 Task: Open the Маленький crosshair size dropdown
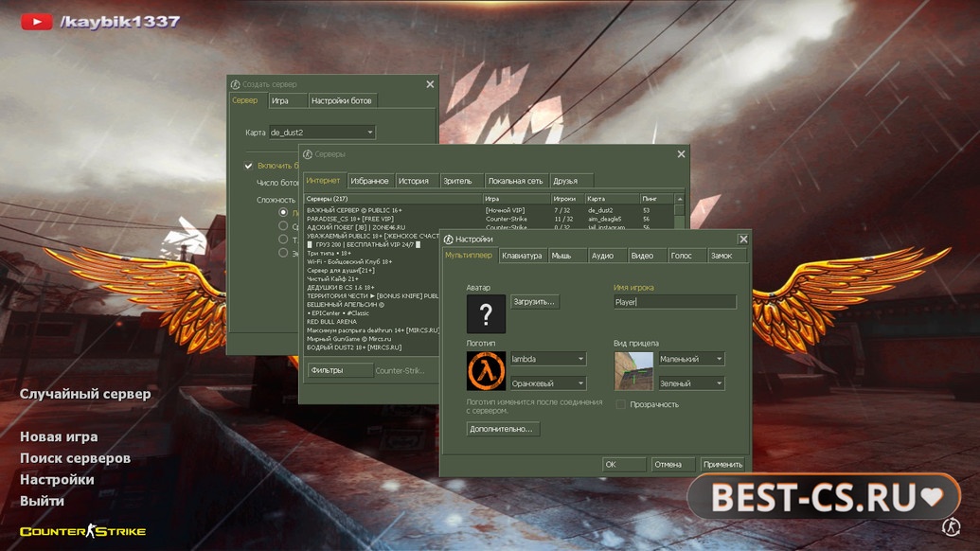691,359
